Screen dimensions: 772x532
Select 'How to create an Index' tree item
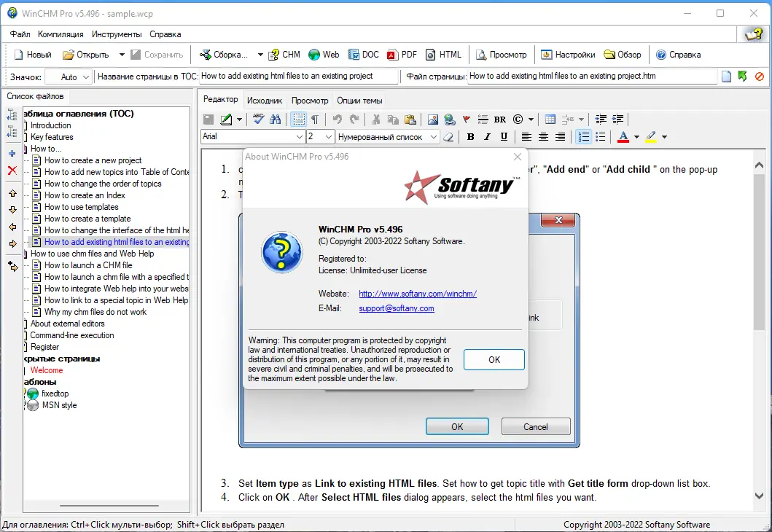pyautogui.click(x=85, y=195)
